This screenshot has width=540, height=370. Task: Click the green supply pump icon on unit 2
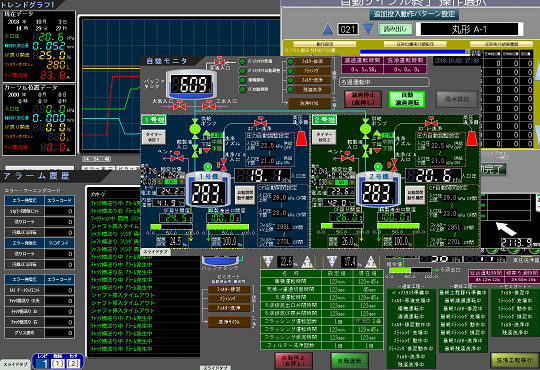[365, 129]
